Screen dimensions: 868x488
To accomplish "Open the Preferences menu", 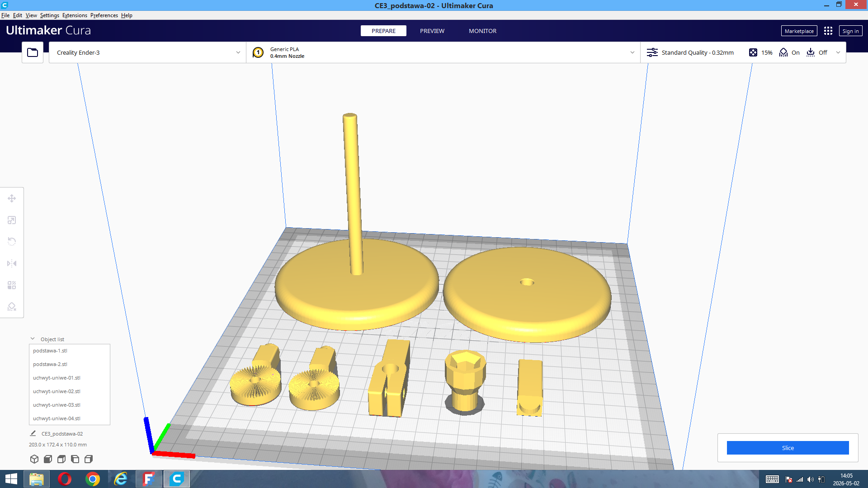I will pyautogui.click(x=104, y=15).
